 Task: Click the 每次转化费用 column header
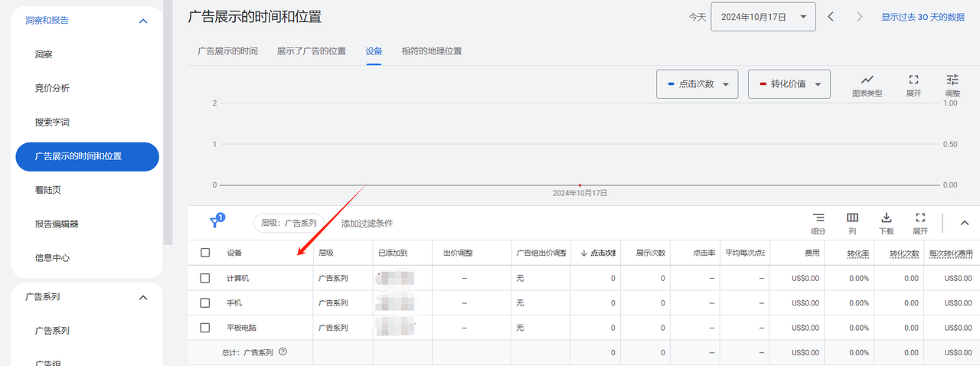tap(950, 253)
